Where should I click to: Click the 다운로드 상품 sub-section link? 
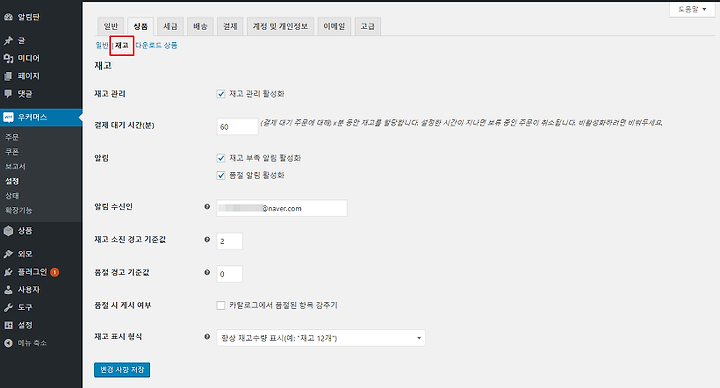pos(156,45)
